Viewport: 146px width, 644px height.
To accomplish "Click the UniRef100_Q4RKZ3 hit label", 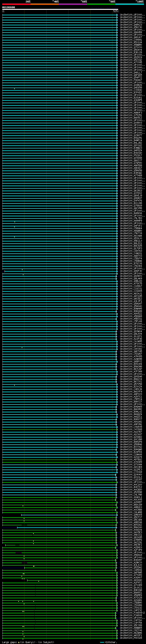I will coord(131,25).
